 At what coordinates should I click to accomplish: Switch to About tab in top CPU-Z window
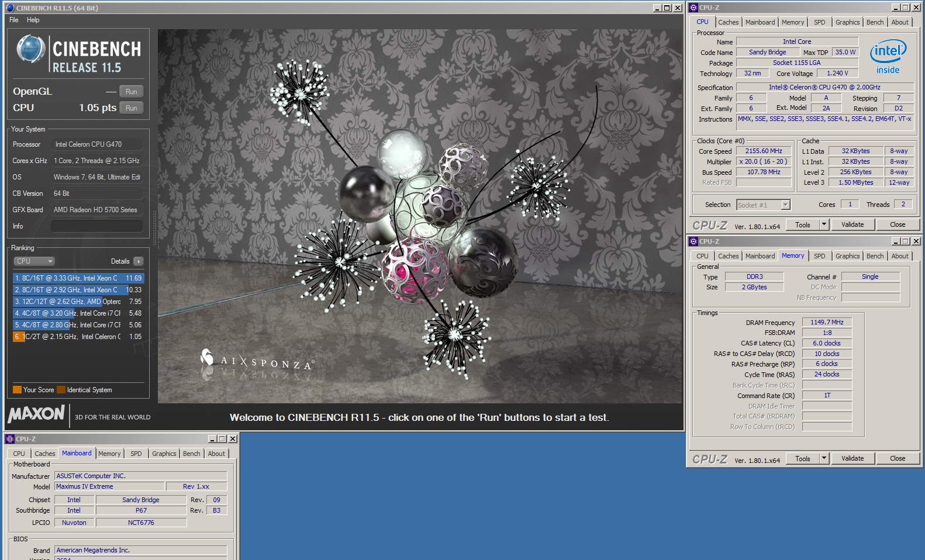coord(900,22)
